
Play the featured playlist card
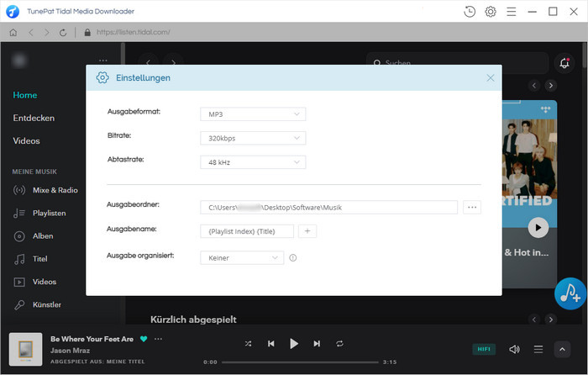[538, 228]
